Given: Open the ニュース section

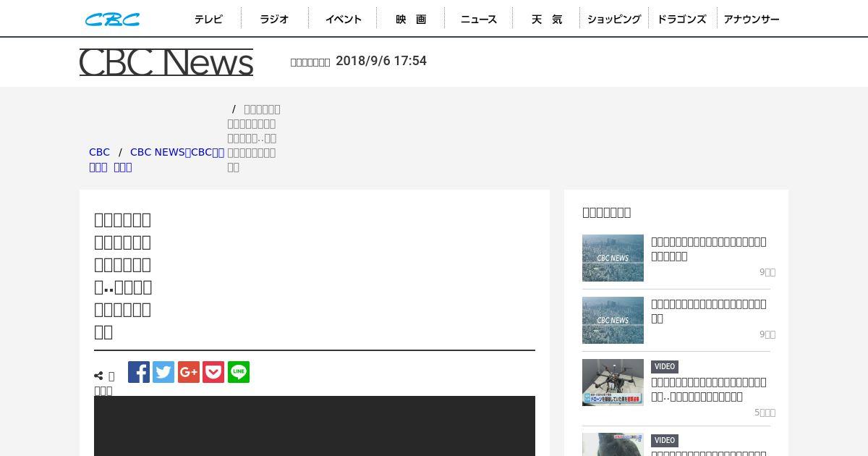Looking at the screenshot, I should pyautogui.click(x=479, y=20).
